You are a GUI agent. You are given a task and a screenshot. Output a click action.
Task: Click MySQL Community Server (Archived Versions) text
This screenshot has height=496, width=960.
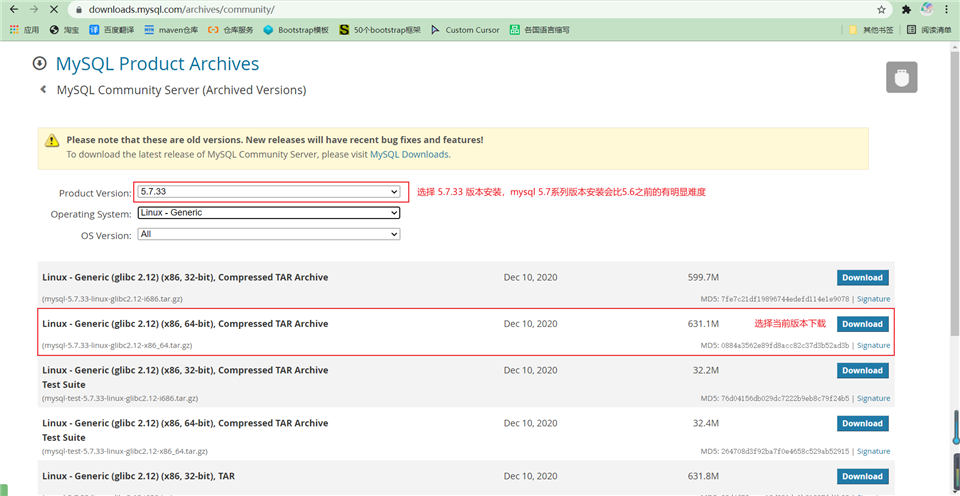(x=181, y=90)
